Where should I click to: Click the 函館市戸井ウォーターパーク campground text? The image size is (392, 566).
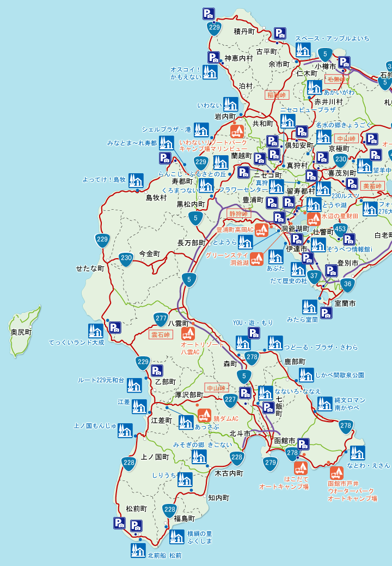352,491
